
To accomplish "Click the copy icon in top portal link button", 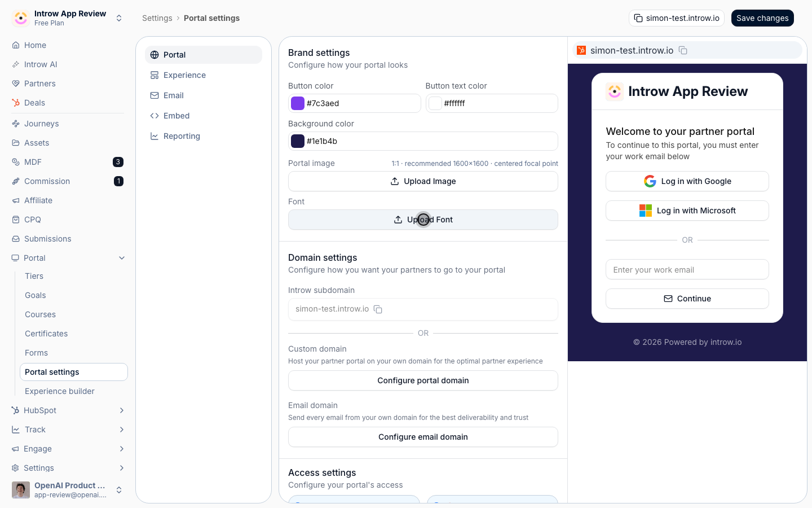I will coord(638,18).
